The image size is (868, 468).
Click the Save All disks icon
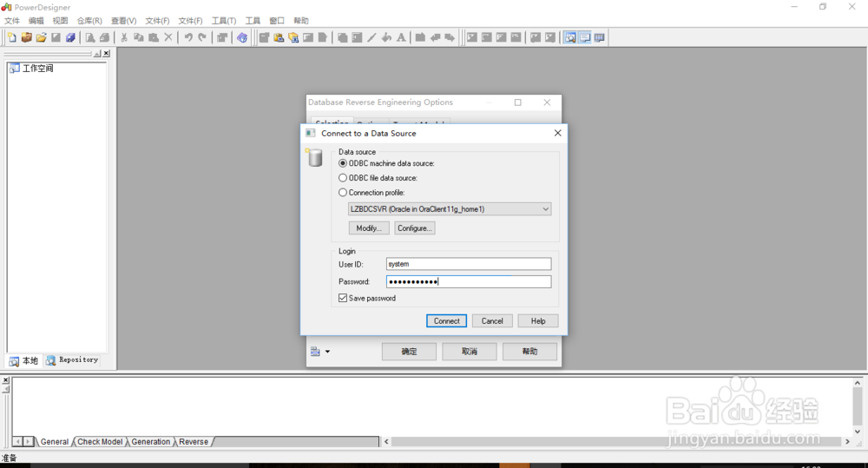click(70, 37)
